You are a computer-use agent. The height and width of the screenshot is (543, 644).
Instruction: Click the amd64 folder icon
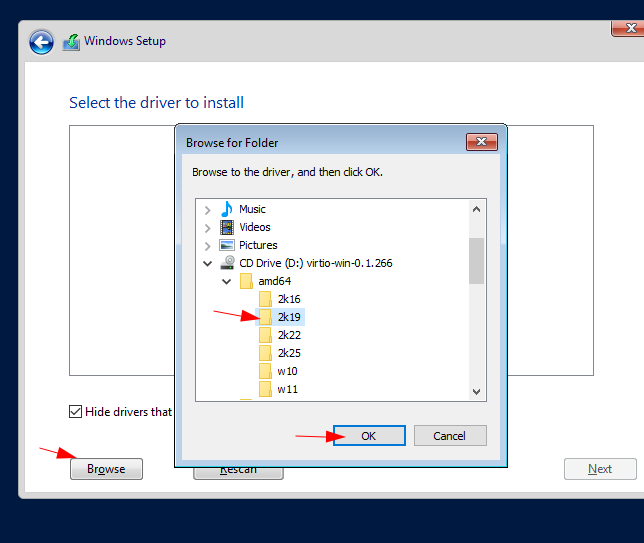(x=246, y=281)
